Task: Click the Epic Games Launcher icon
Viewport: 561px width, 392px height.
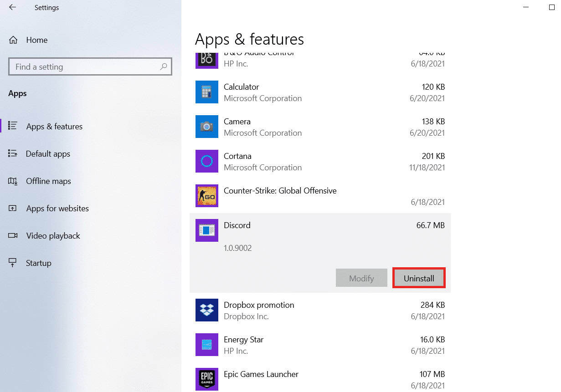Action: click(x=206, y=379)
